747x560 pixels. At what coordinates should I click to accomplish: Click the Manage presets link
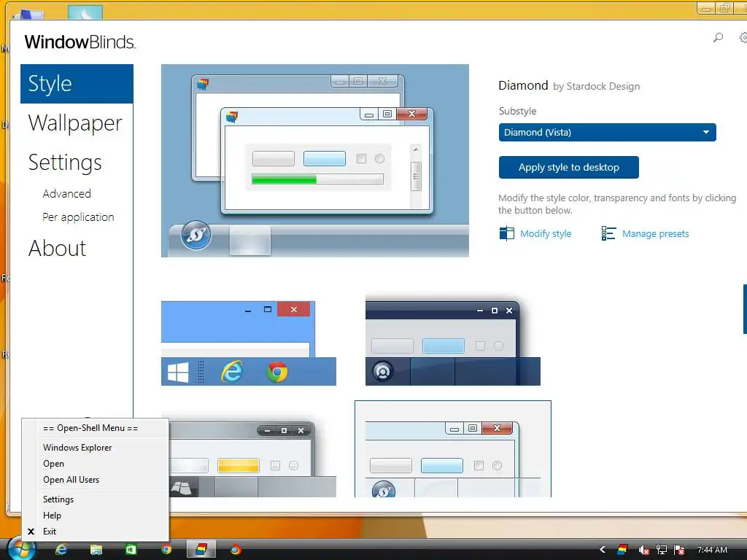656,234
